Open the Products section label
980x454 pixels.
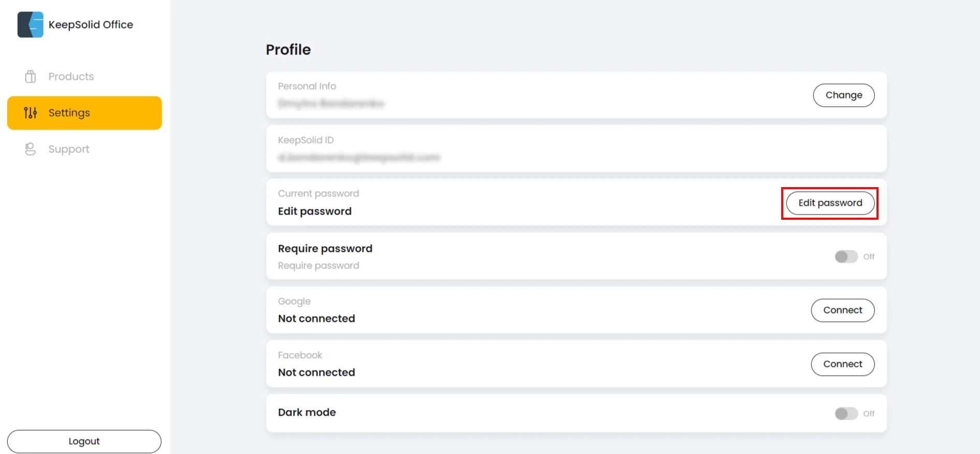click(71, 77)
